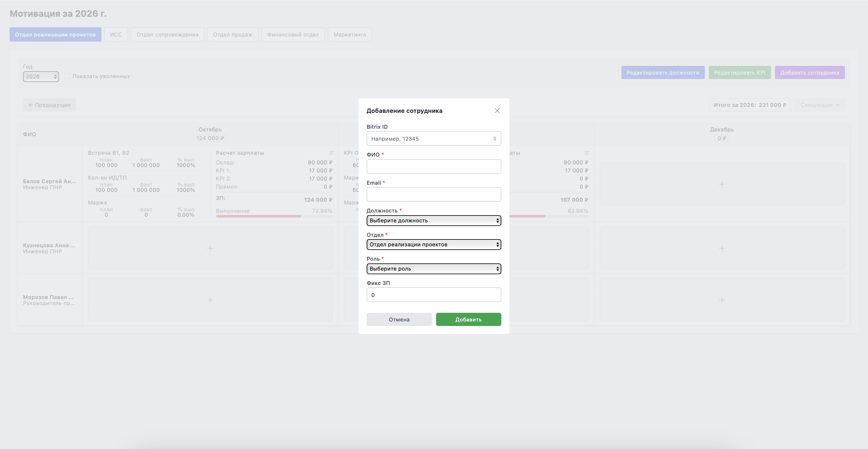The width and height of the screenshot is (868, 449).
Task: Open the Год year dropdown
Action: point(41,77)
